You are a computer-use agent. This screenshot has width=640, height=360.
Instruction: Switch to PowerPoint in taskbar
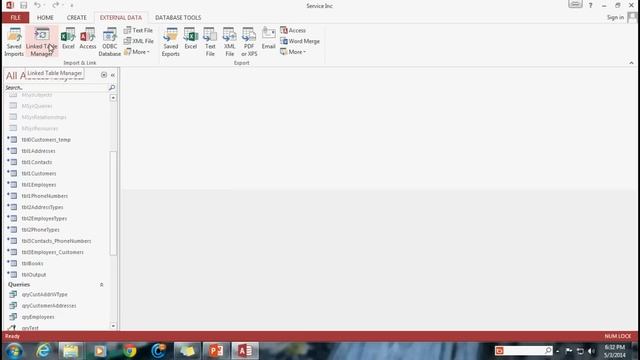(216, 351)
